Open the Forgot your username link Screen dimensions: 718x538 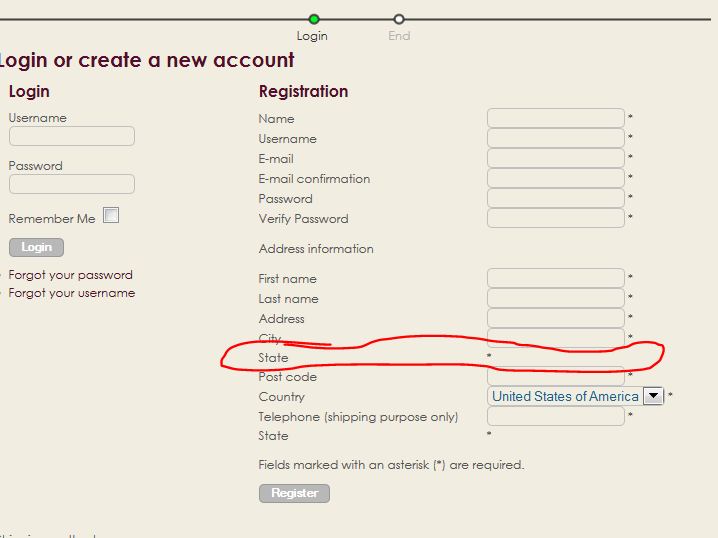pos(72,293)
